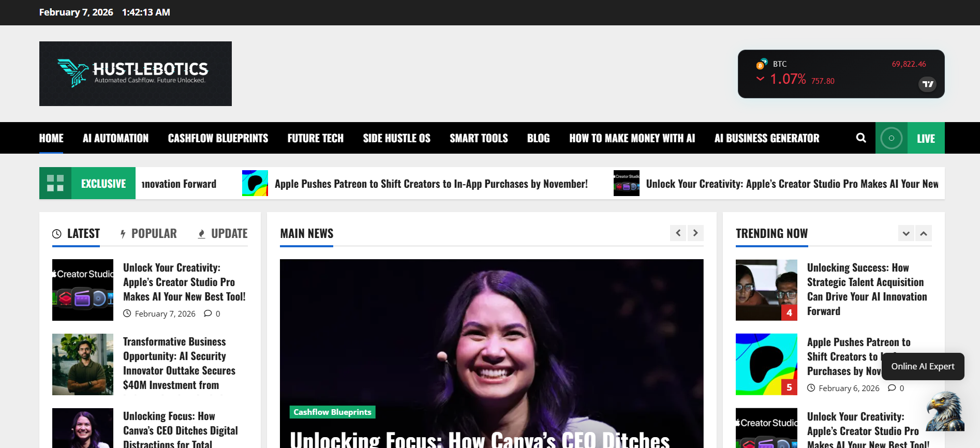Screen dimensions: 980x448
Task: Click the Hustlebotics site logo
Action: (136, 73)
